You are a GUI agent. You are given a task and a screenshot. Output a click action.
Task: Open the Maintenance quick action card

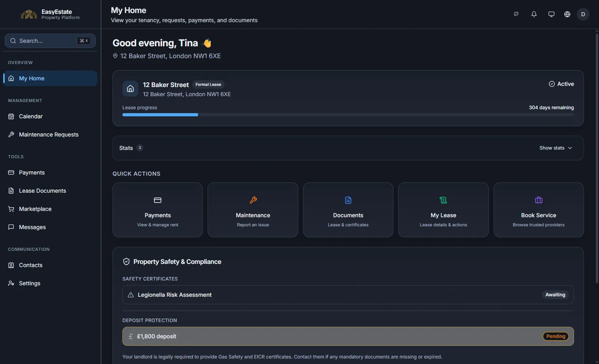click(x=253, y=210)
